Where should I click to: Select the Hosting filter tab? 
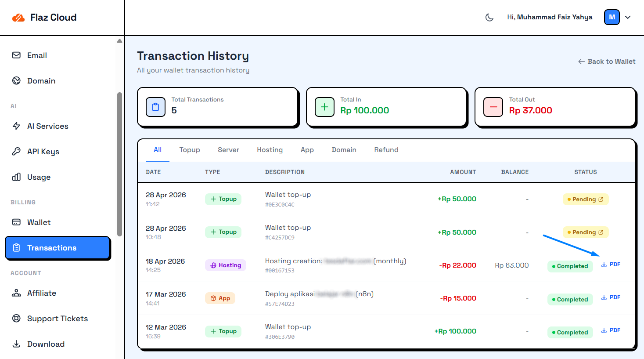click(270, 150)
